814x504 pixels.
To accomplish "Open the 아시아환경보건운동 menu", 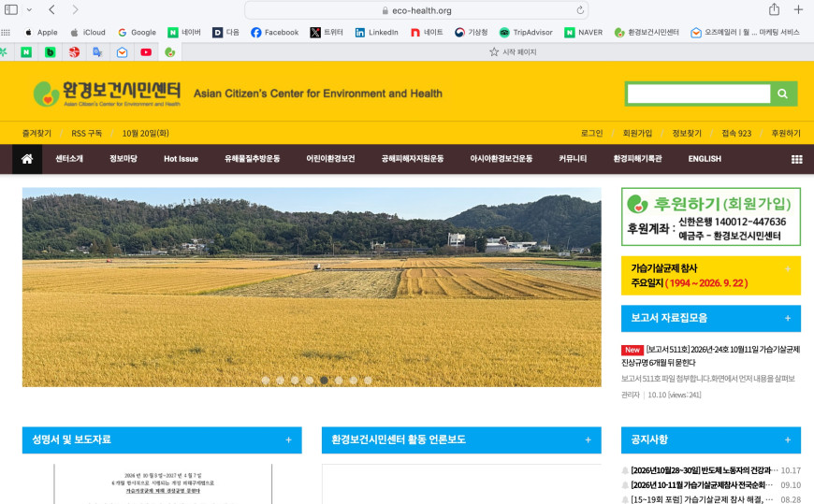I will pyautogui.click(x=501, y=159).
